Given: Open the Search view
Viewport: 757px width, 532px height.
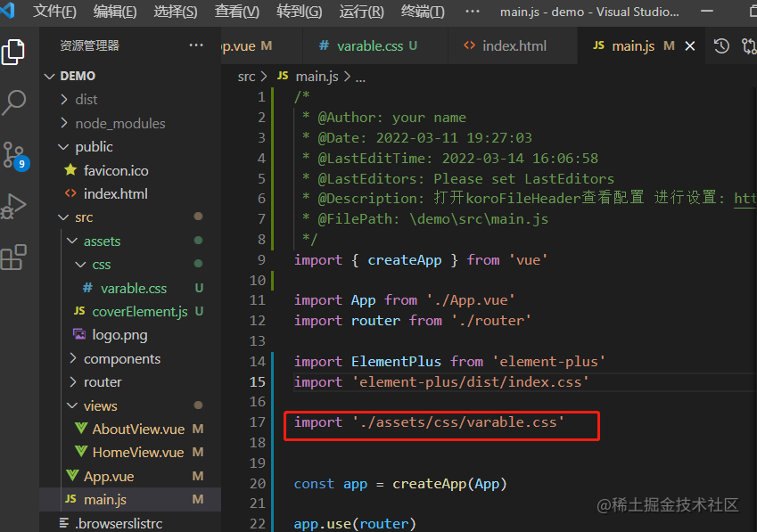Looking at the screenshot, I should [x=14, y=102].
